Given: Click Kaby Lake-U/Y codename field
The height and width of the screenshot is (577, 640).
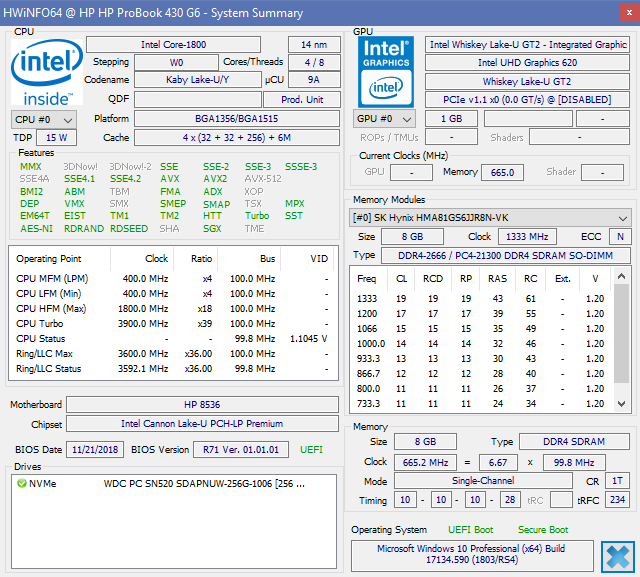Looking at the screenshot, I should click(x=198, y=80).
